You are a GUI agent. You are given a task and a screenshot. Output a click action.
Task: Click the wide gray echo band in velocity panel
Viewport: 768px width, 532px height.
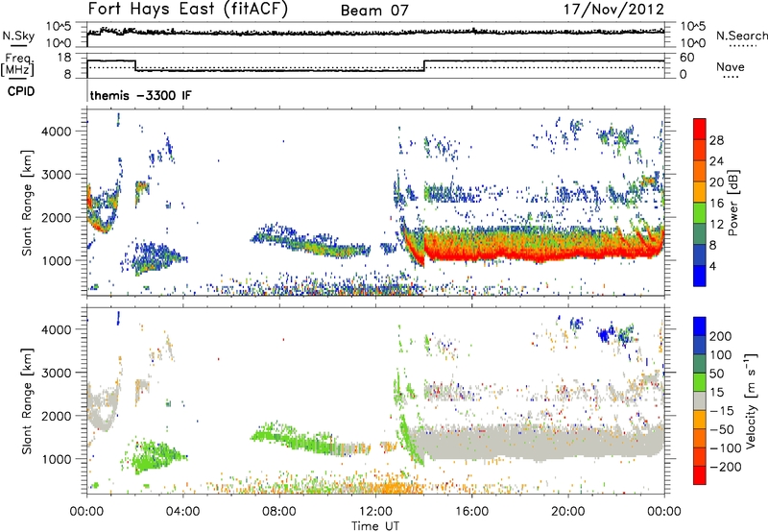pyautogui.click(x=539, y=444)
